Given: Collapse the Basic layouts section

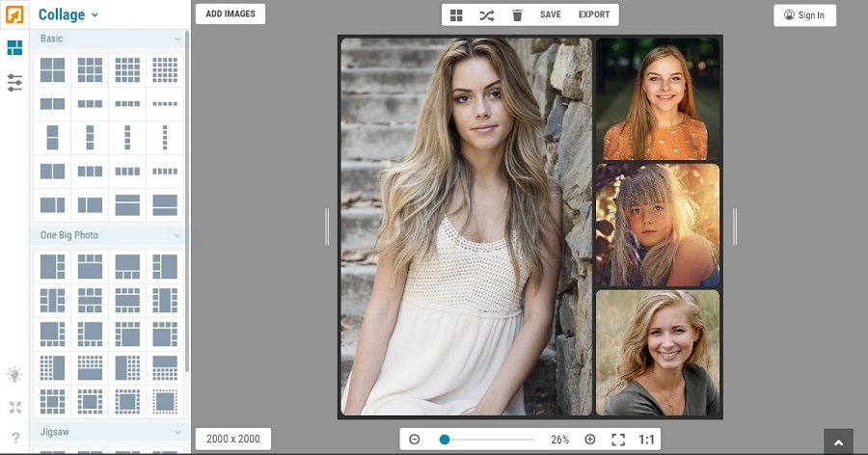Looking at the screenshot, I should coord(177,40).
